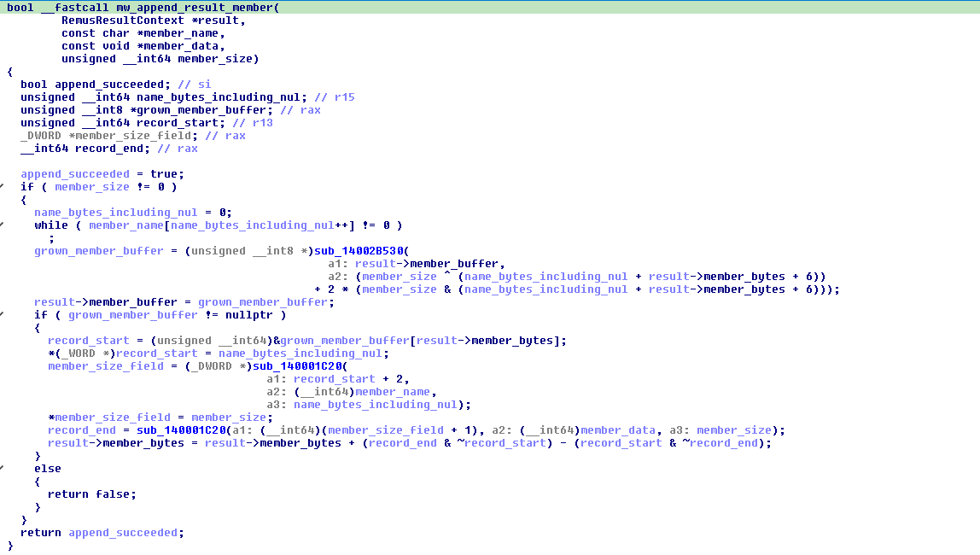The width and height of the screenshot is (980, 555).
Task: Click 'nullptr' in the if condition
Action: pos(249,315)
